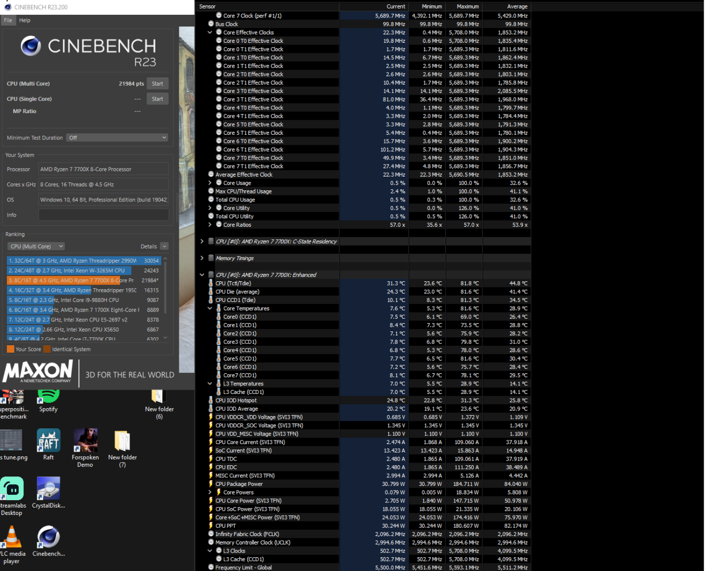Click the Current column header

[x=374, y=6]
